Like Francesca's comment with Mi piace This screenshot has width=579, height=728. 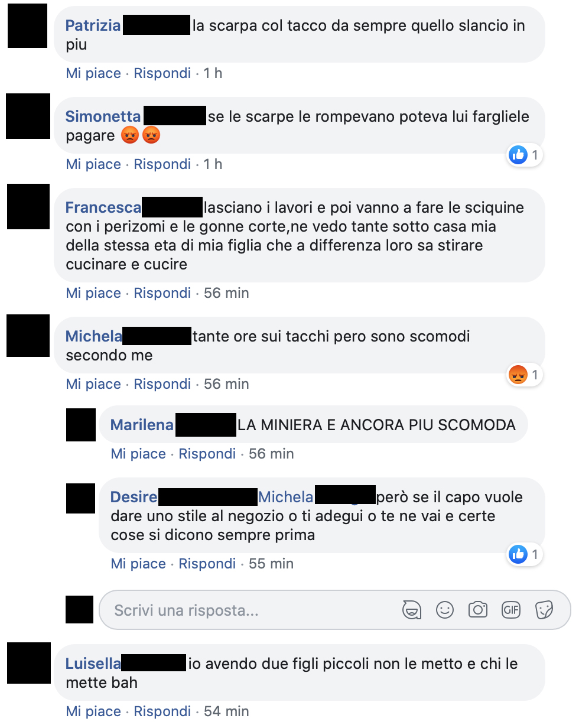pyautogui.click(x=93, y=293)
